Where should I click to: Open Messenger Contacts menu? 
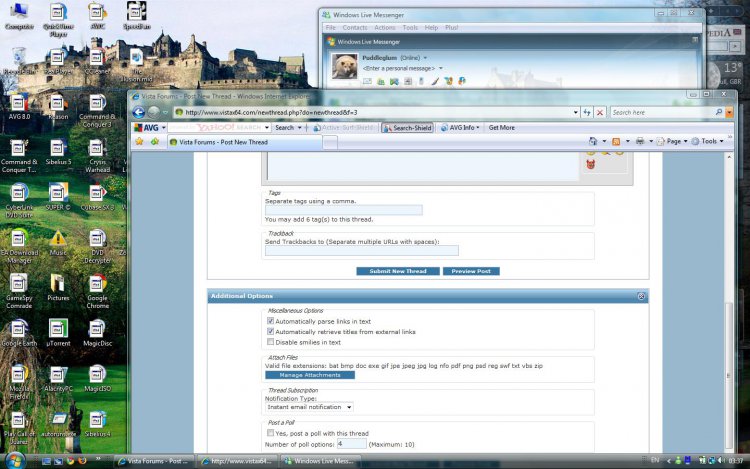354,28
